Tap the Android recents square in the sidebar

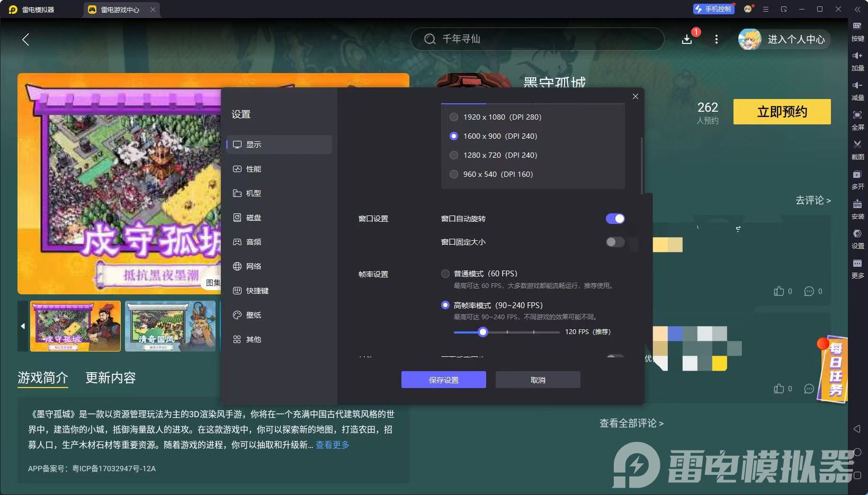click(x=857, y=475)
